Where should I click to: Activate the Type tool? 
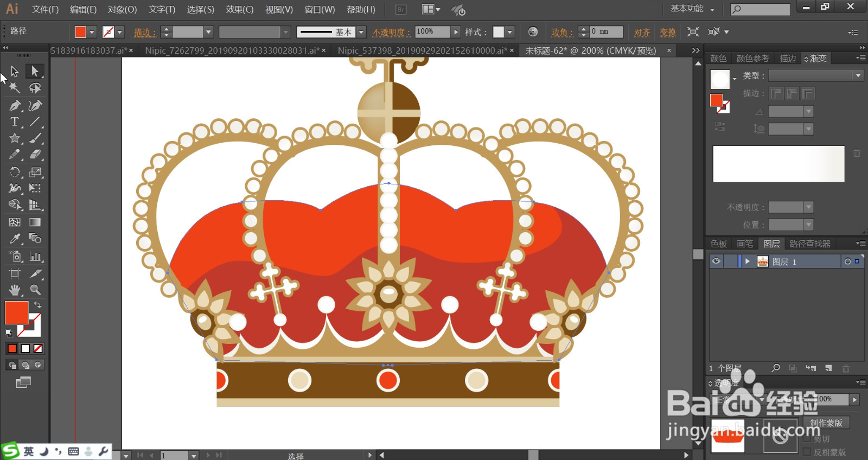tap(15, 122)
